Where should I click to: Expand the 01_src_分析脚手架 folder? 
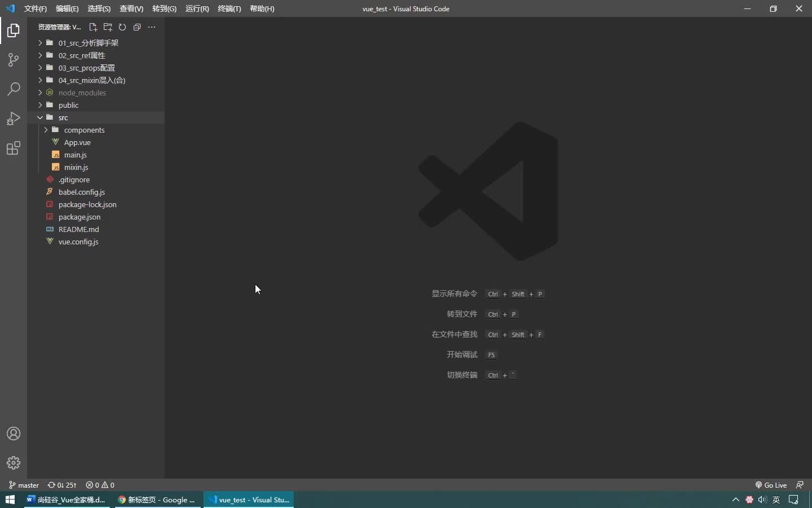coord(96,43)
